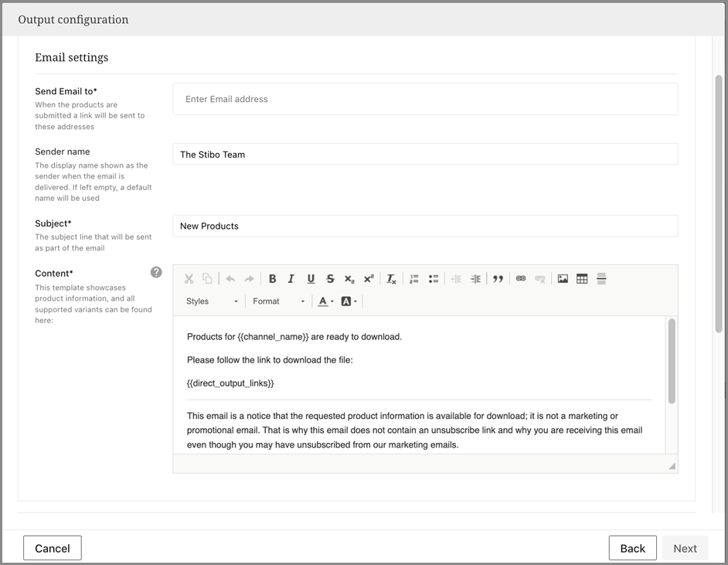Toggle bold formatting in the editor
728x565 pixels.
pos(272,279)
